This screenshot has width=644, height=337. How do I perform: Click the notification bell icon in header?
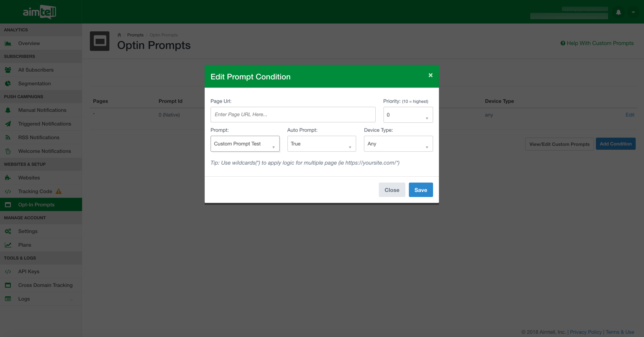(x=618, y=13)
